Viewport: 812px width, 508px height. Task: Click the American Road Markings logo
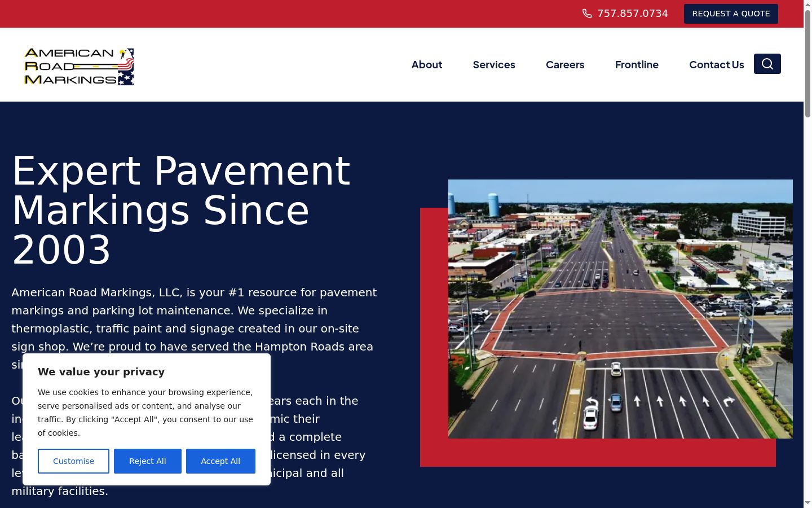tap(80, 66)
